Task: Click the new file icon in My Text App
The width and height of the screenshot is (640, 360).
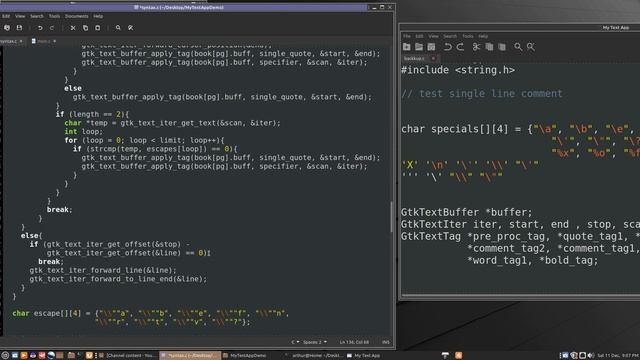Action: pyautogui.click(x=407, y=47)
